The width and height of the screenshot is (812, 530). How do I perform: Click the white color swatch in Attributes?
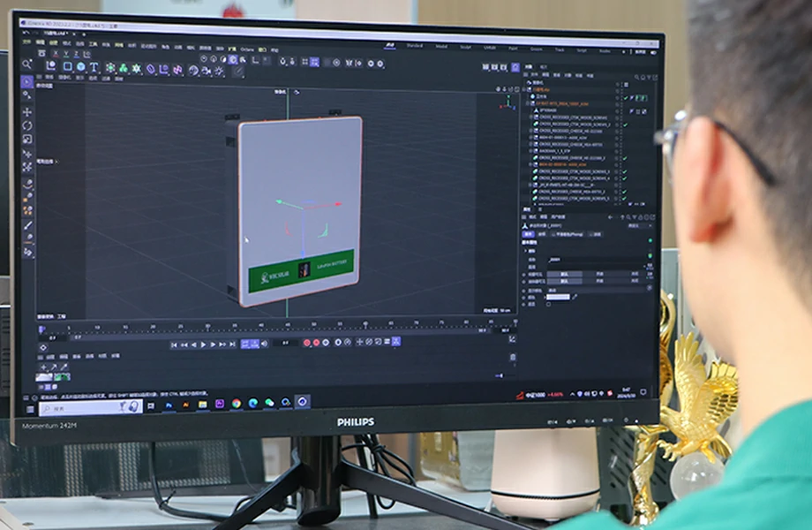[559, 298]
